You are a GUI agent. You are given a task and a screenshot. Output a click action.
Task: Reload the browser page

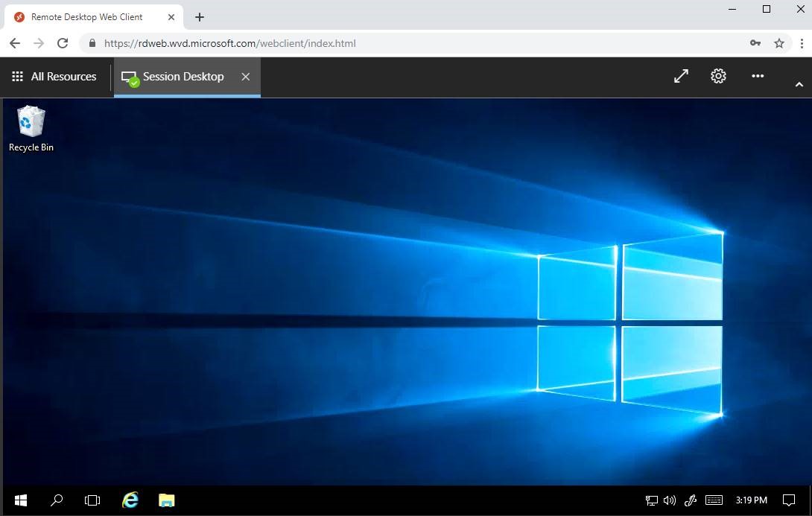(x=63, y=43)
